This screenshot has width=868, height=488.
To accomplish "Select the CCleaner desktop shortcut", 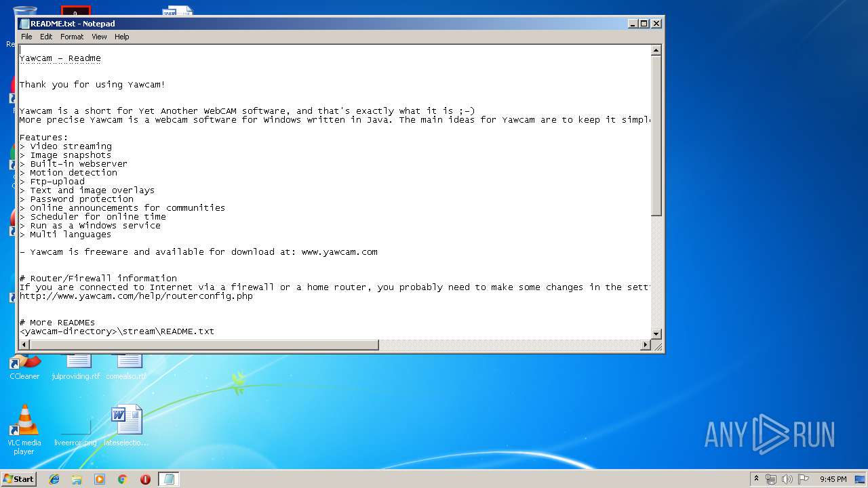I will (x=24, y=368).
